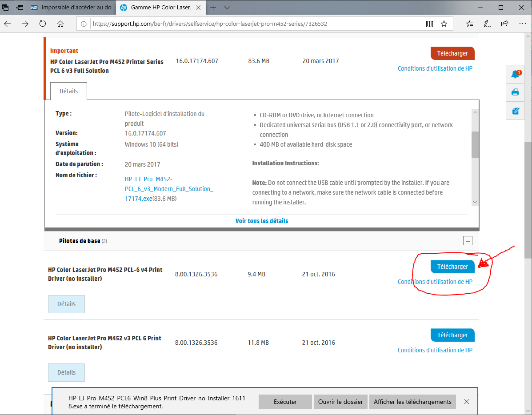Click the site information icon in address bar

point(84,24)
